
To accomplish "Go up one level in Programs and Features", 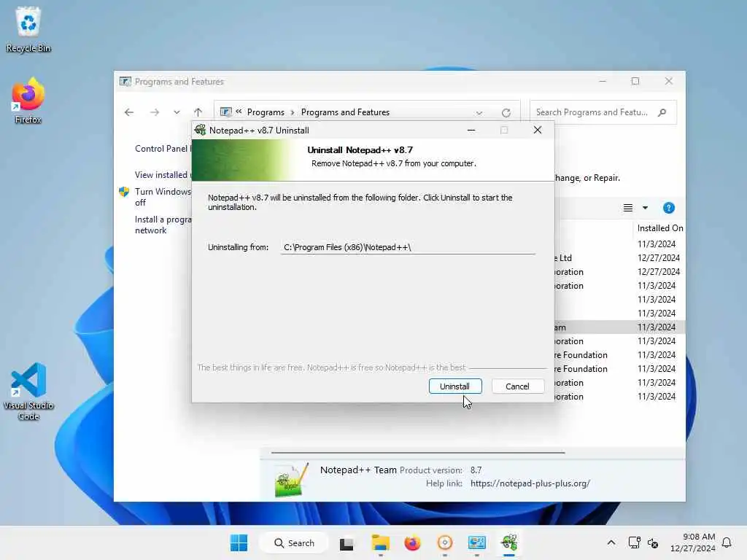I will (198, 112).
